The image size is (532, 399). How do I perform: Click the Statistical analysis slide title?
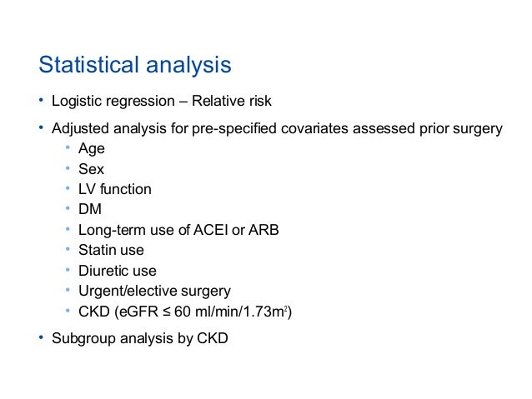click(x=135, y=65)
